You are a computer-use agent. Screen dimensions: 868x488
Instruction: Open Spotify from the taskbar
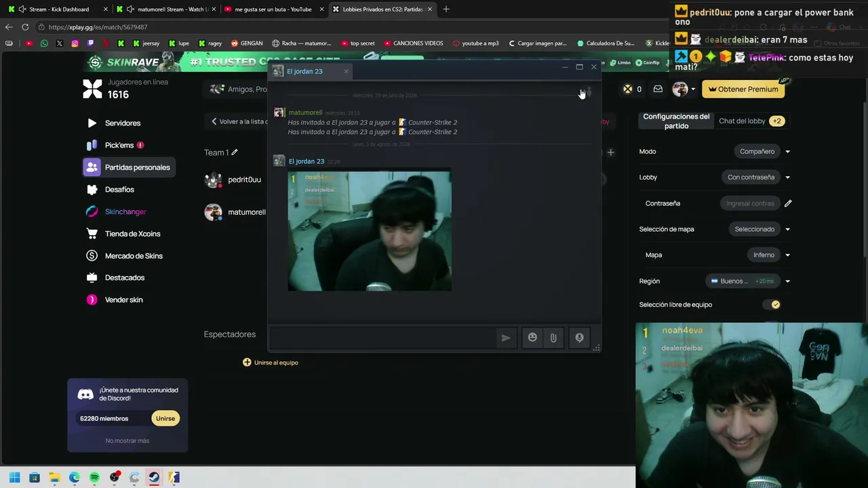click(x=94, y=478)
